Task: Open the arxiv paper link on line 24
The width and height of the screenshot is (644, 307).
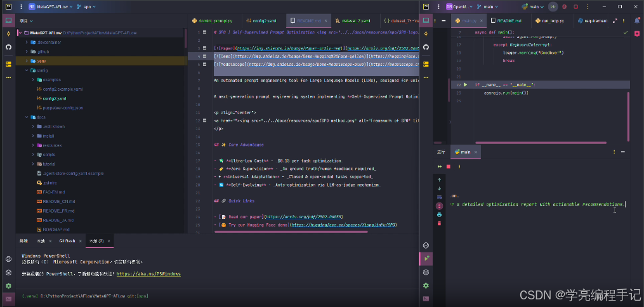Action: click(x=303, y=217)
